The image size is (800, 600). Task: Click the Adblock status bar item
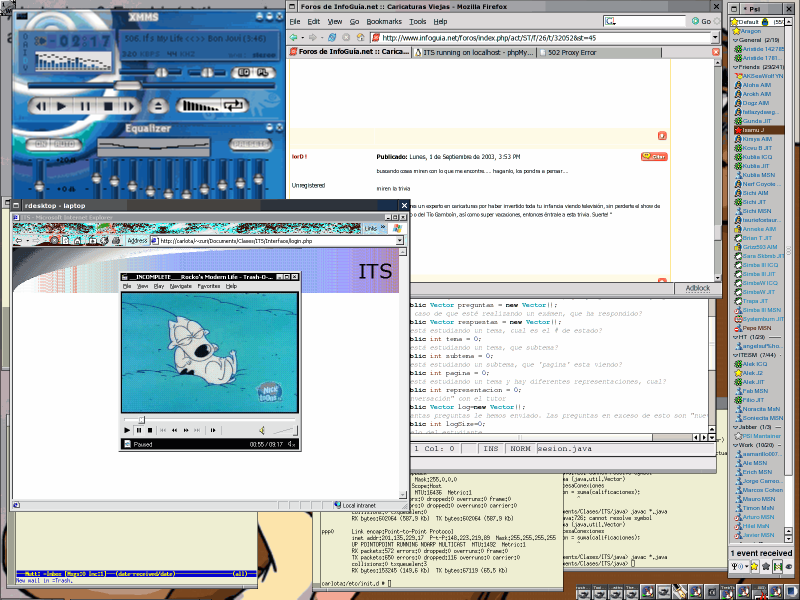tap(697, 288)
